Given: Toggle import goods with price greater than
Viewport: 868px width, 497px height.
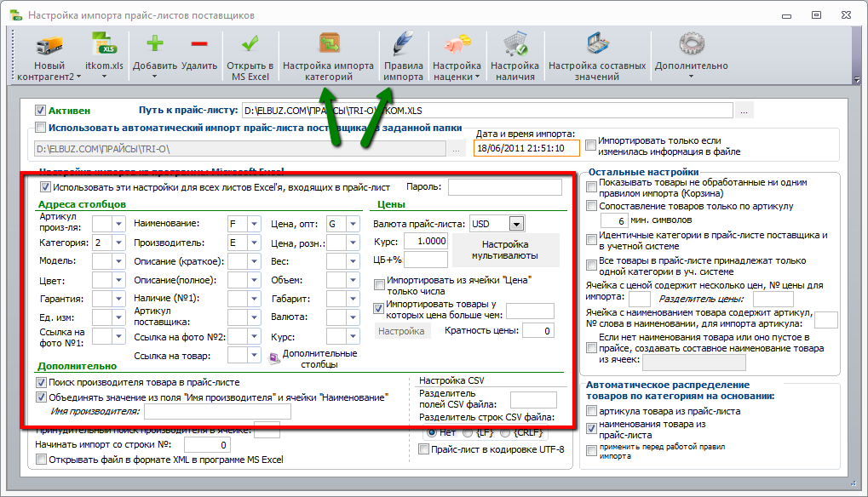Looking at the screenshot, I should click(x=379, y=308).
